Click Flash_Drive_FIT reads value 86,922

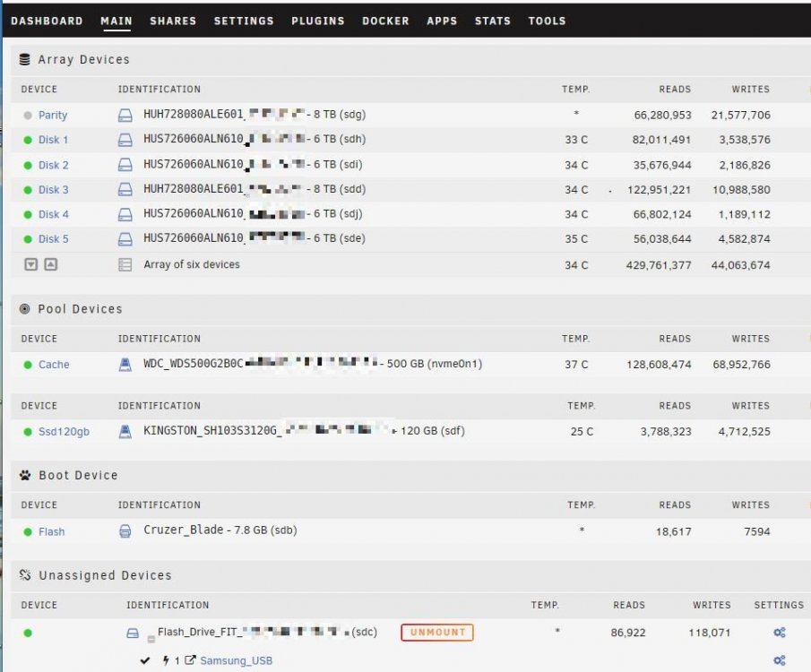tap(628, 633)
